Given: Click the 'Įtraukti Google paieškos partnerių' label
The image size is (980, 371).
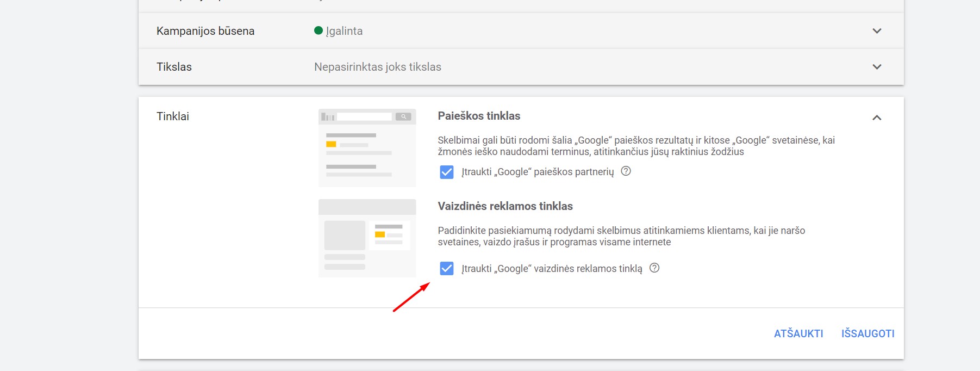Looking at the screenshot, I should coord(538,172).
